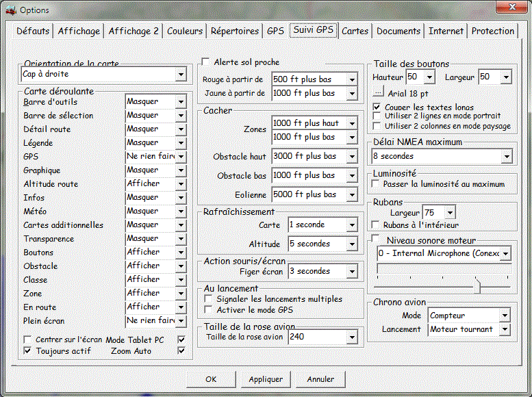This screenshot has height=397, width=532.
Task: Check Signaler les lancements multiples
Action: click(208, 299)
